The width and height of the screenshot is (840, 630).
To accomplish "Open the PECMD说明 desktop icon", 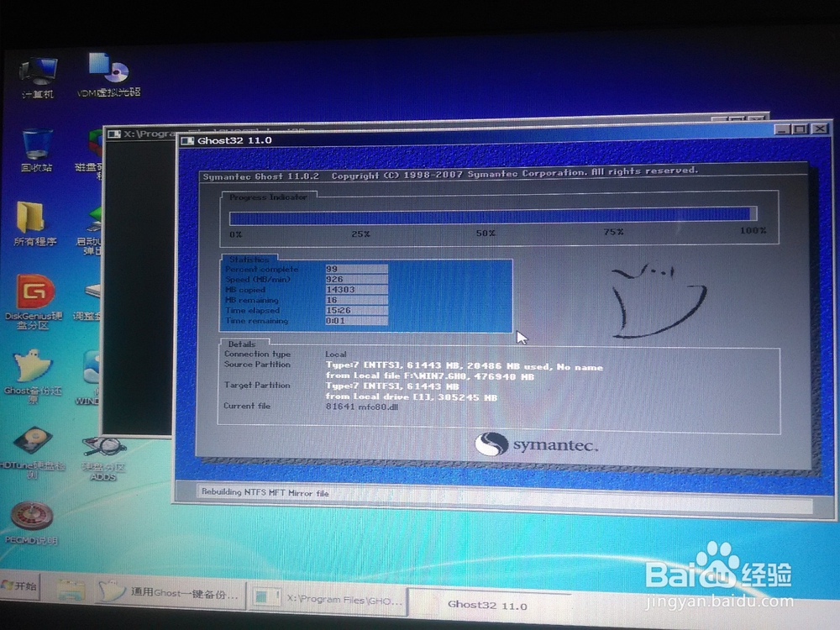I will (32, 522).
